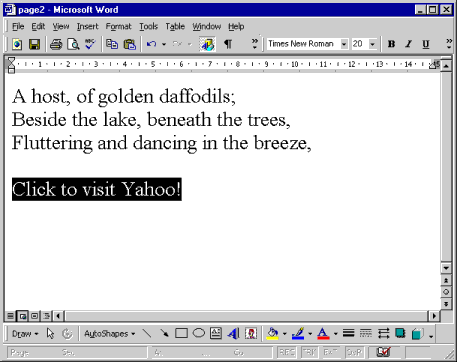457x362 pixels.
Task: Paste using the clipboard icon
Action: [130, 44]
